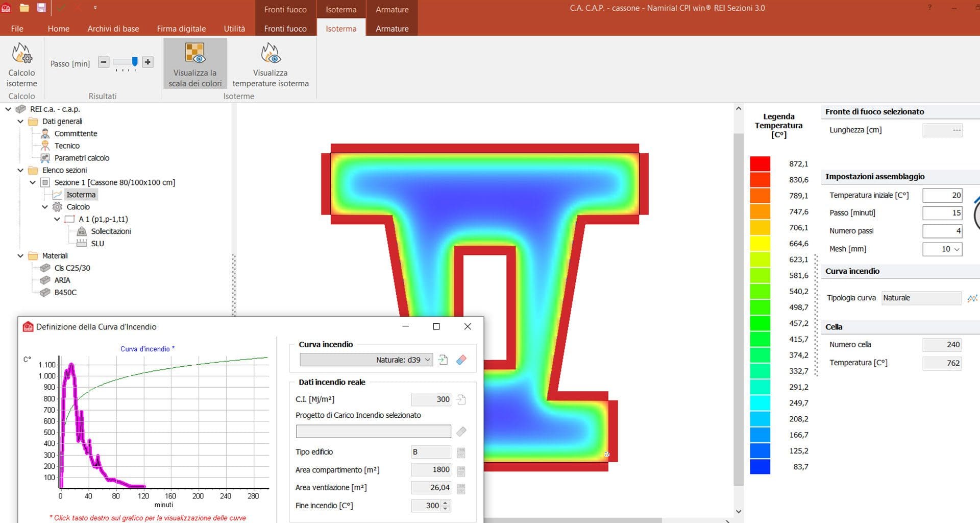This screenshot has height=523, width=980.
Task: Click the Save icon in the quick access toolbar
Action: [x=40, y=8]
